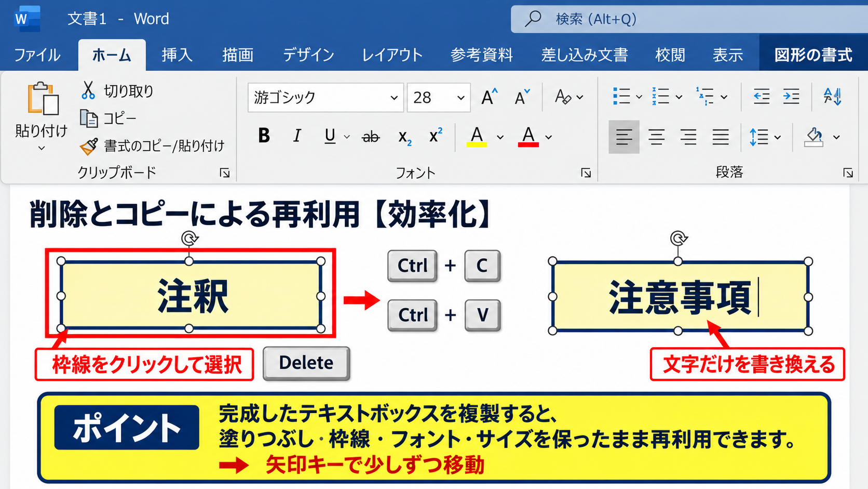Click the Word app logo
The width and height of the screenshot is (868, 489).
coord(27,19)
